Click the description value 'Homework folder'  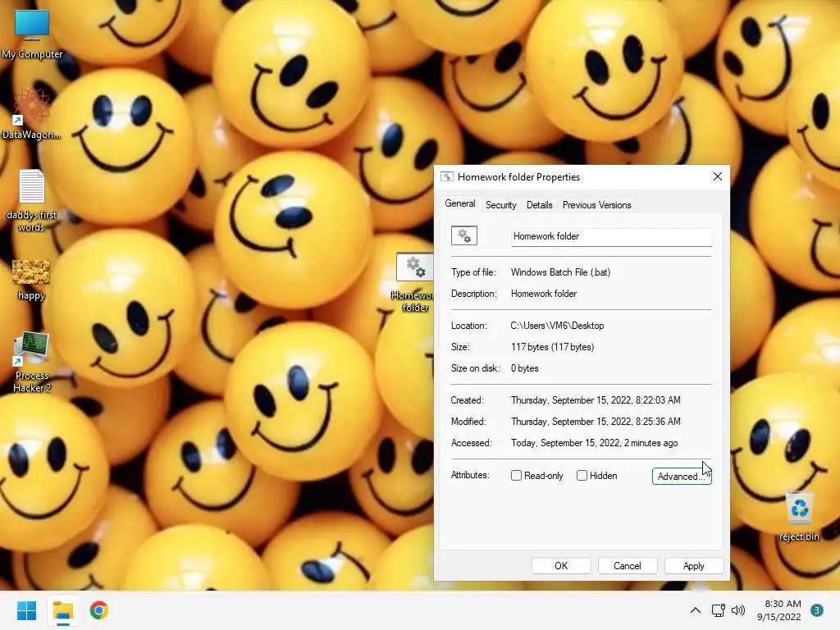point(544,294)
